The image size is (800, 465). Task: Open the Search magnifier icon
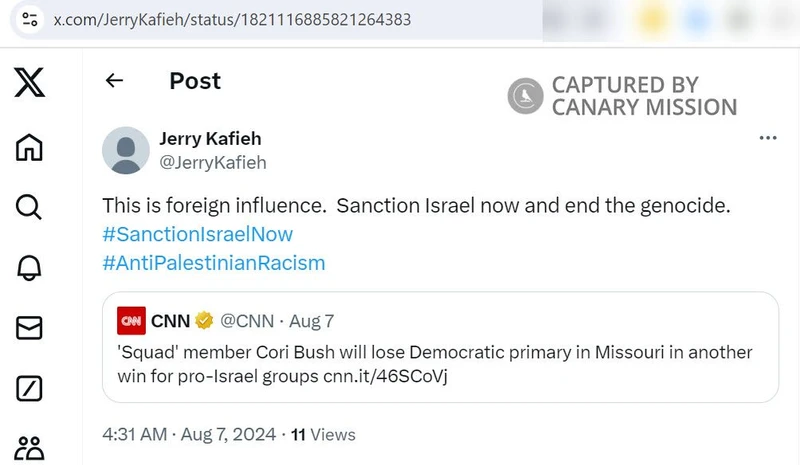pos(29,207)
